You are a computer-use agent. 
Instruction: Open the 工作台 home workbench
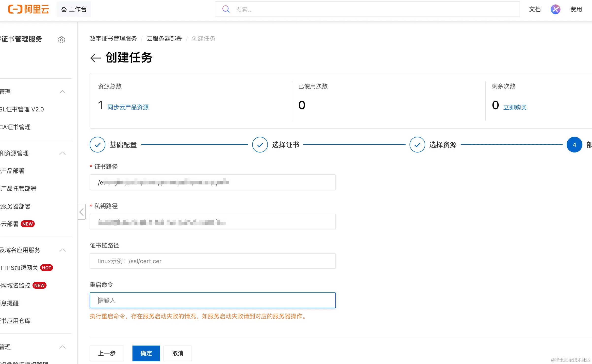(x=74, y=9)
